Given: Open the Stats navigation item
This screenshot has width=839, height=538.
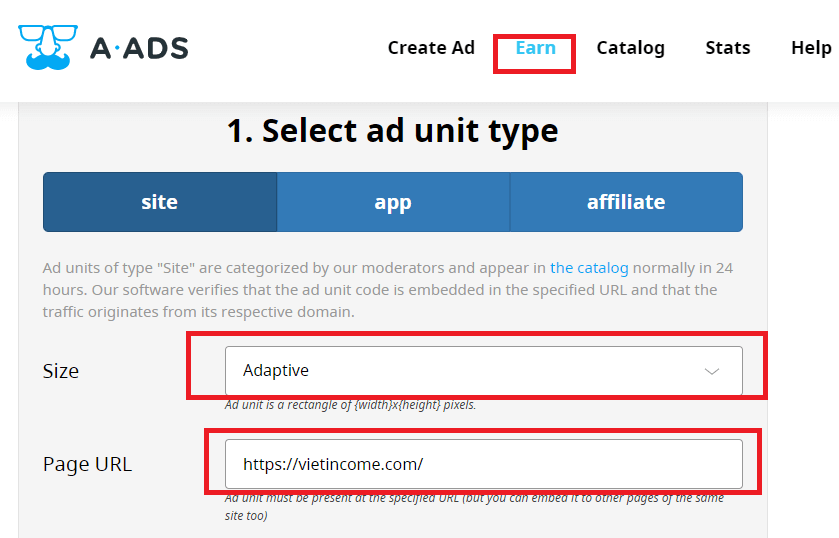Looking at the screenshot, I should click(x=727, y=48).
